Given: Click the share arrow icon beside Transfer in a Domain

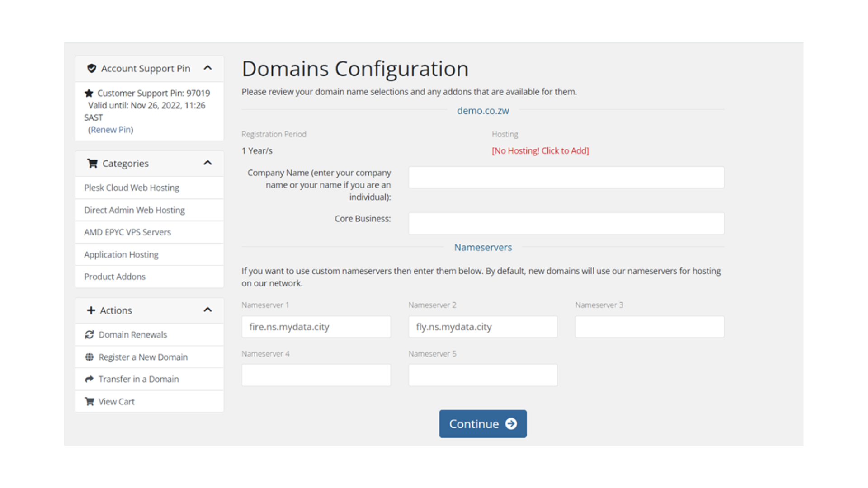Looking at the screenshot, I should [90, 379].
